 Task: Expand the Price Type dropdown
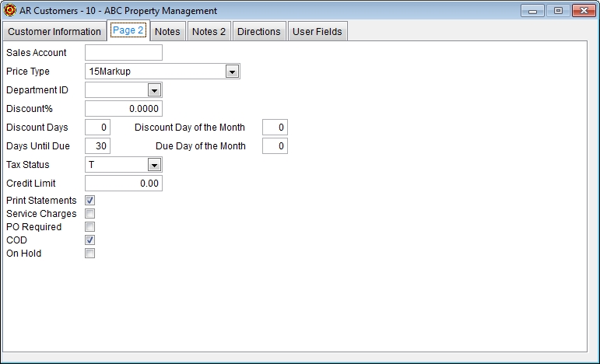coord(231,72)
